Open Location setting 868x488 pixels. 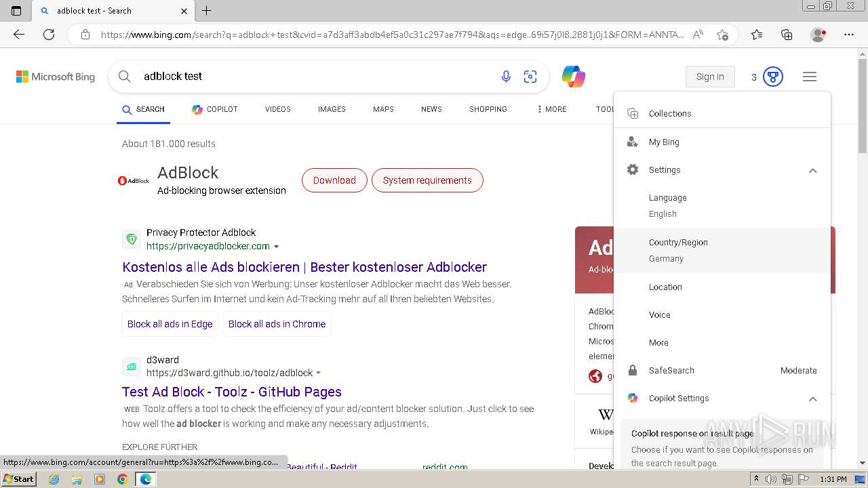pyautogui.click(x=722, y=287)
